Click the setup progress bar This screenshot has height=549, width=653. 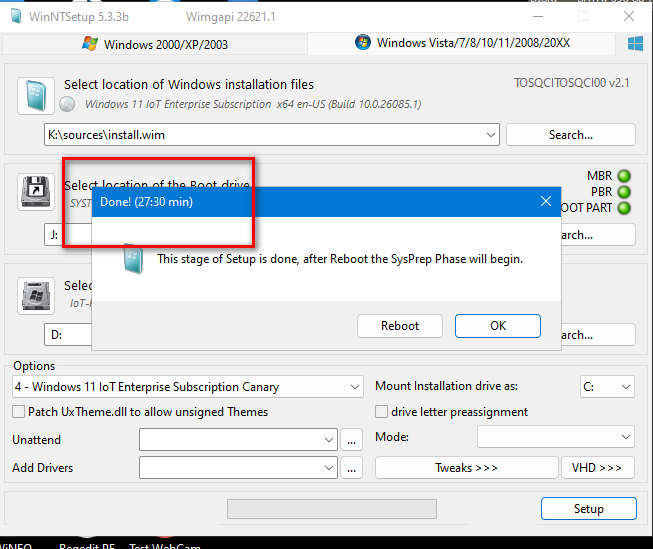[x=331, y=509]
